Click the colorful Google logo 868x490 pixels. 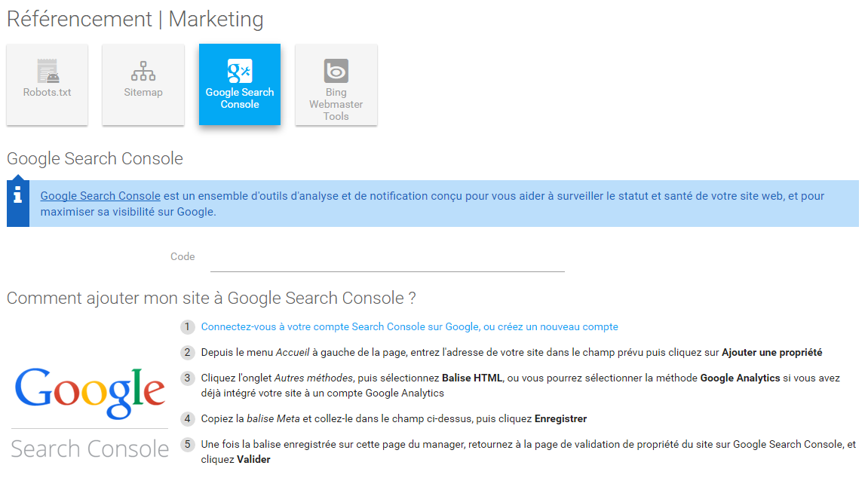click(90, 393)
